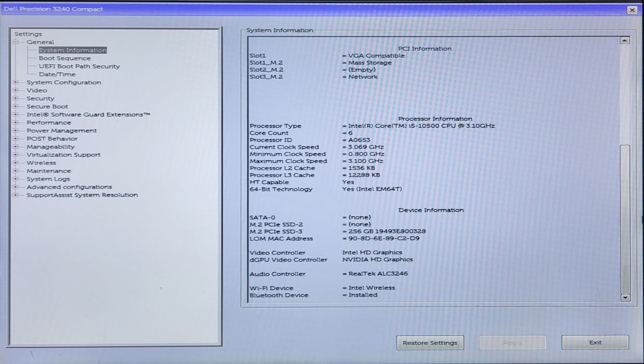Select the Virtualization Support label
This screenshot has width=644, height=364.
(63, 155)
